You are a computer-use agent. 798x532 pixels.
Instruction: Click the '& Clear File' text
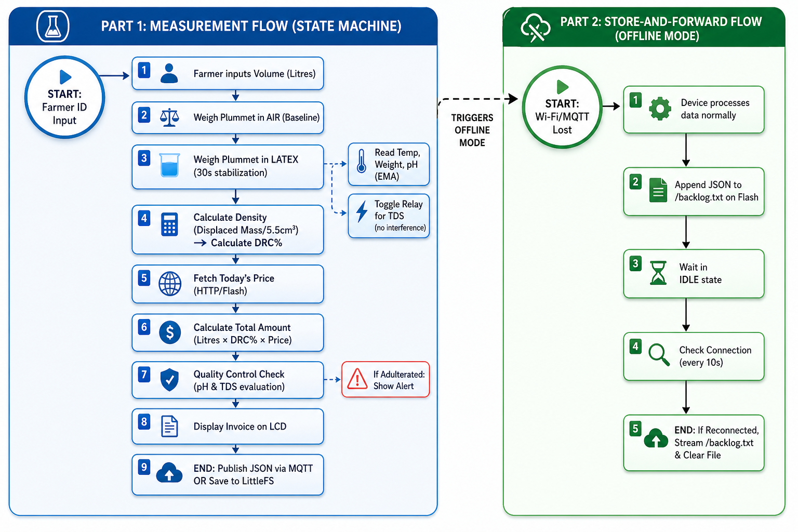tap(698, 455)
